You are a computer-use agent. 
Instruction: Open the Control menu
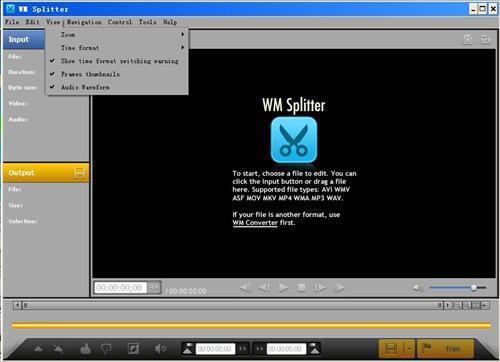tap(120, 22)
